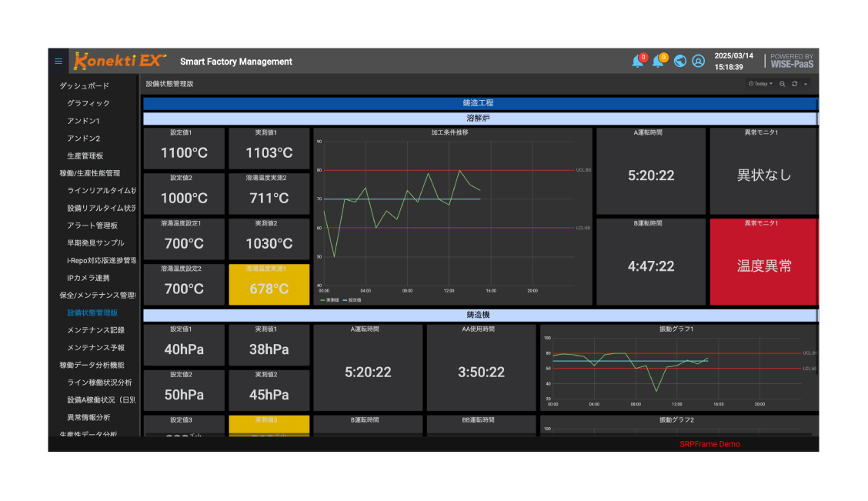Click the SRPFrame Demo footer text
Screen dimensions: 868x501
709,444
